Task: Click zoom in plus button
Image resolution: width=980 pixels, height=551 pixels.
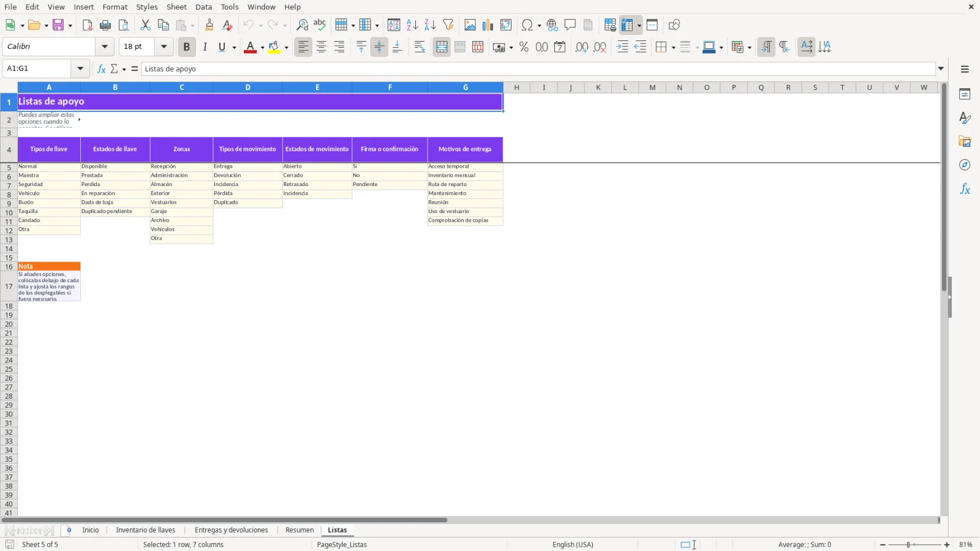Action: point(947,545)
